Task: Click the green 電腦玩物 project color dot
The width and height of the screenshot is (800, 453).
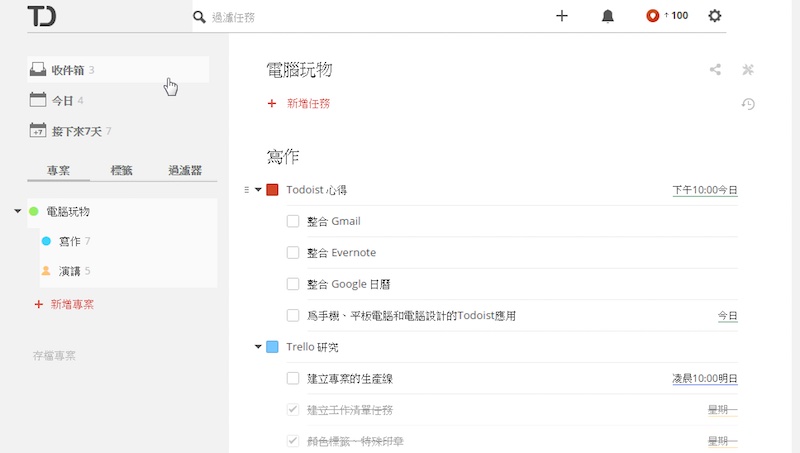Action: tap(34, 211)
